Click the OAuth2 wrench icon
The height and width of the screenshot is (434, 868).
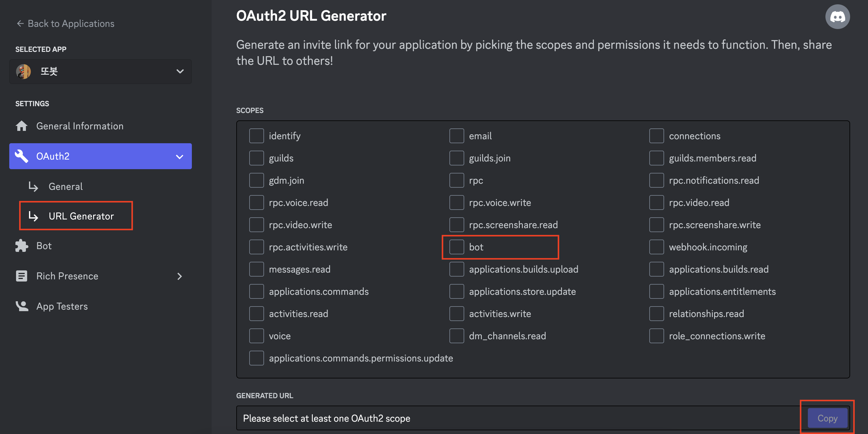click(x=22, y=156)
